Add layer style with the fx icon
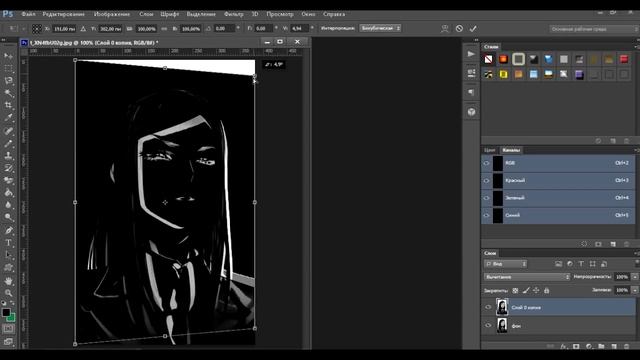Viewport: 640px width, 360px height. (564, 347)
